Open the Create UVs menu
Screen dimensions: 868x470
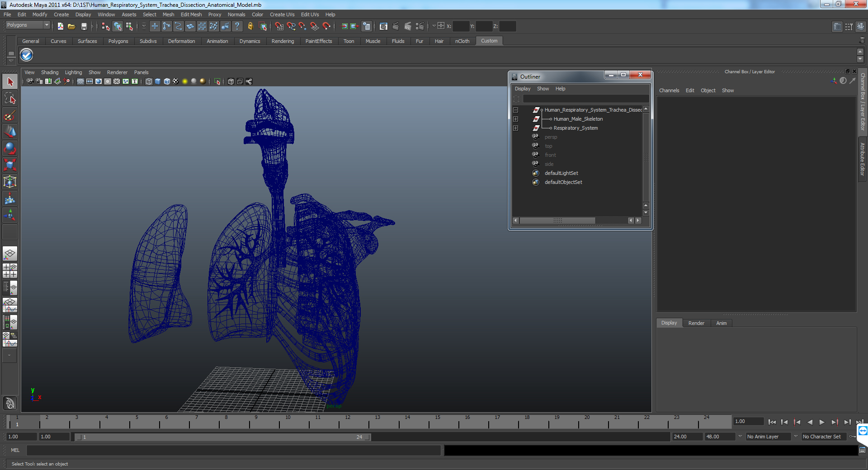click(x=282, y=14)
